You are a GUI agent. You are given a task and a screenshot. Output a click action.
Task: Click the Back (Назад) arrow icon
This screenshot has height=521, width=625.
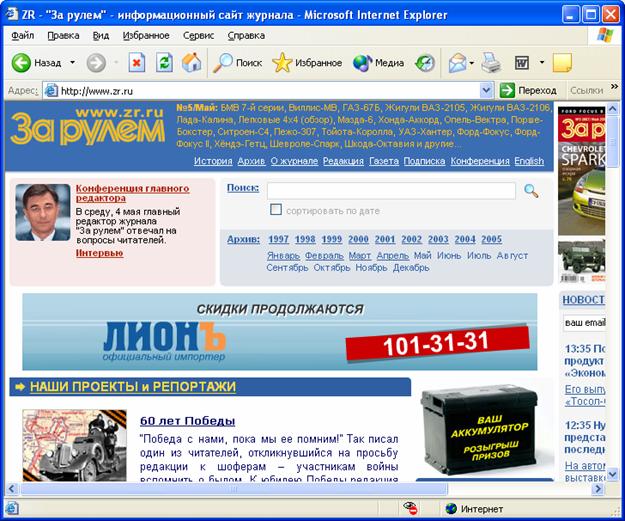pos(21,63)
